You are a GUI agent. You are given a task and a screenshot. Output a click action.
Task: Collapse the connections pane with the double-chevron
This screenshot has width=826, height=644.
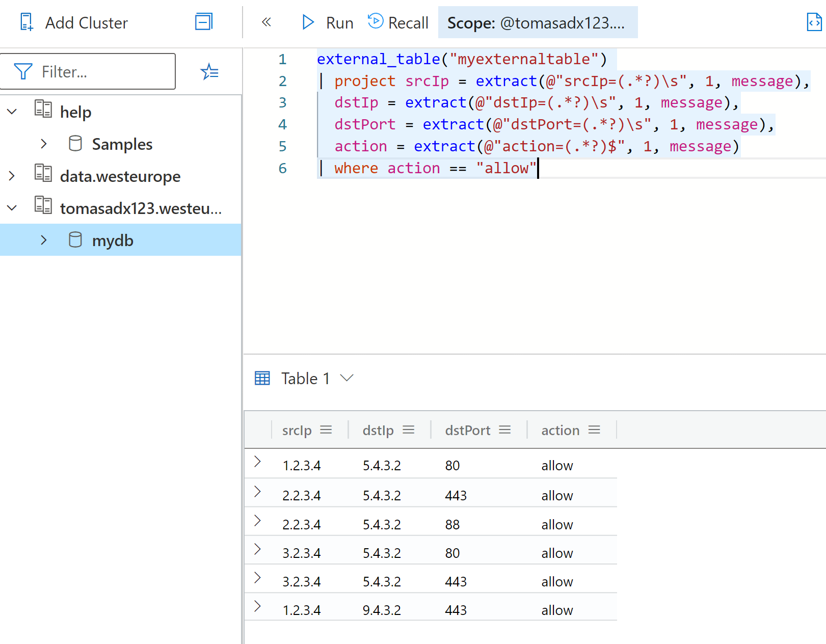[x=266, y=22]
